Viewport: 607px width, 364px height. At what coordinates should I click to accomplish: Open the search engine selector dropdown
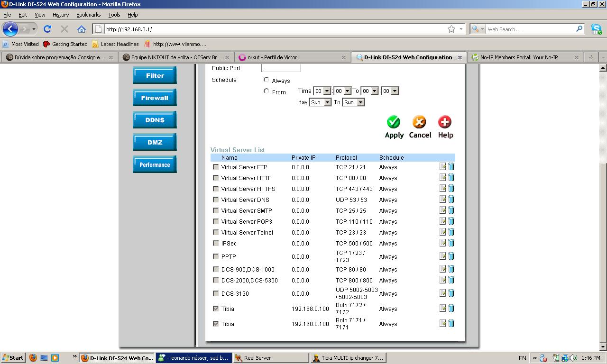[x=477, y=29]
